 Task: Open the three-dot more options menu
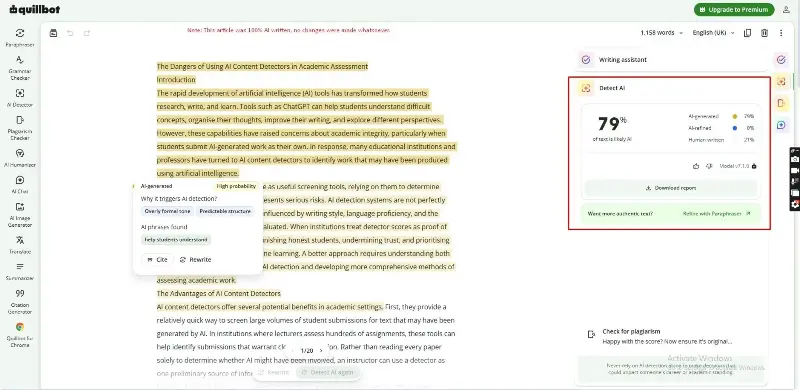pos(781,33)
